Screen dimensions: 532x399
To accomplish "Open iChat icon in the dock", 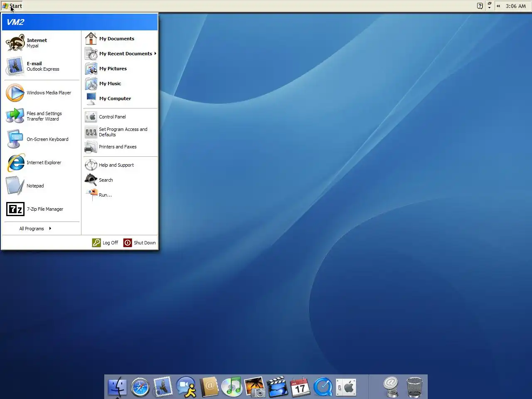I will coord(186,387).
